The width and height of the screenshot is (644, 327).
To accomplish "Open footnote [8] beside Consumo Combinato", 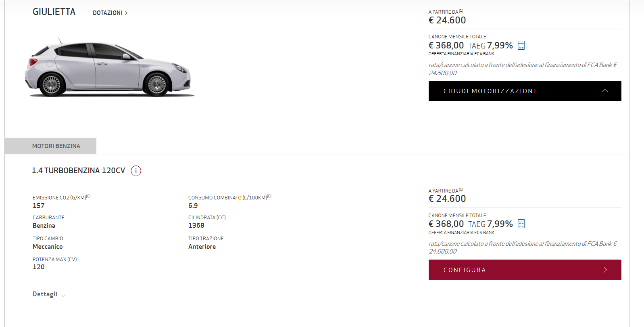I will pos(269,196).
